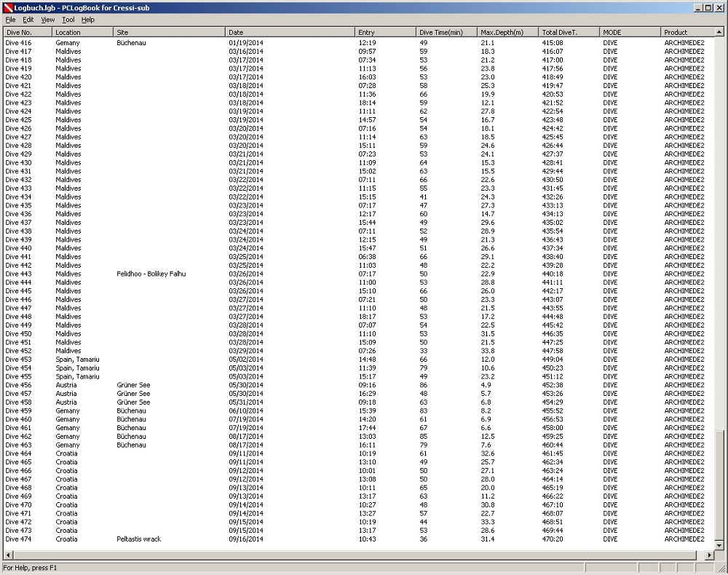728x575 pixels.
Task: Click DIVE mode in the Dive 474 row
Action: 610,539
